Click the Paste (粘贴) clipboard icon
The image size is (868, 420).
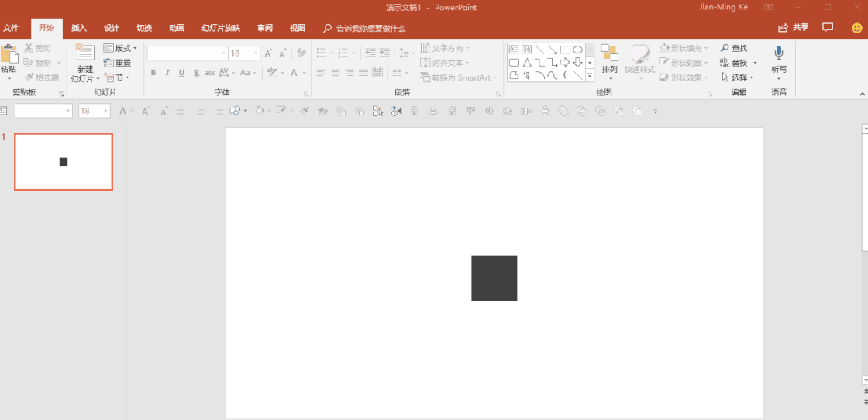point(9,55)
